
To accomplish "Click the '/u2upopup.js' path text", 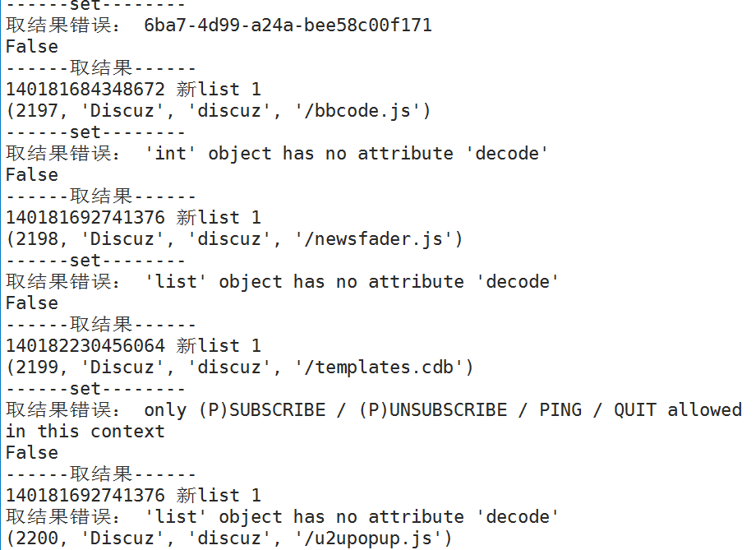I will (x=368, y=538).
